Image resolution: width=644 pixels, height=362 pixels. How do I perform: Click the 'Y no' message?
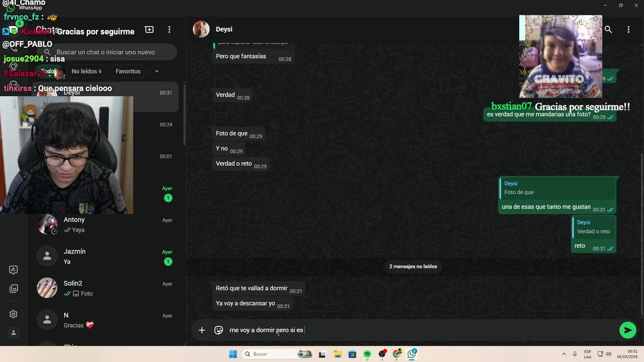[x=229, y=149]
